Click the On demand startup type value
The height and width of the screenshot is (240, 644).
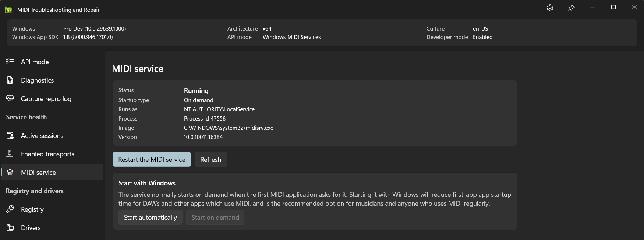click(199, 100)
